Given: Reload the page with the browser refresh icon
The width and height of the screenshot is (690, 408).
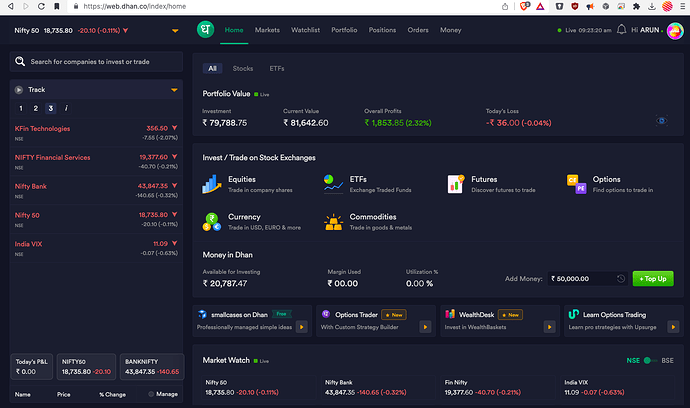Looking at the screenshot, I should pyautogui.click(x=41, y=6).
